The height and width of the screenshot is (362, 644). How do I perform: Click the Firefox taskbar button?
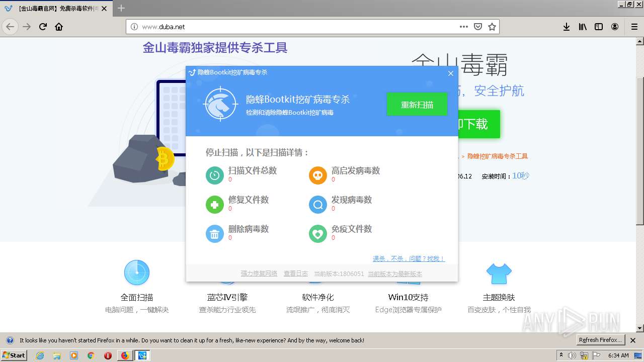click(125, 355)
